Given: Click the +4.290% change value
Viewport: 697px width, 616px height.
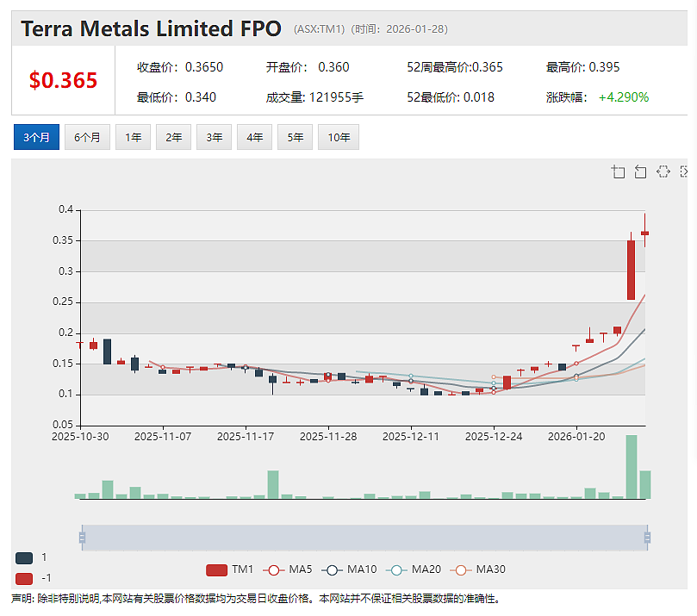Looking at the screenshot, I should 624,96.
